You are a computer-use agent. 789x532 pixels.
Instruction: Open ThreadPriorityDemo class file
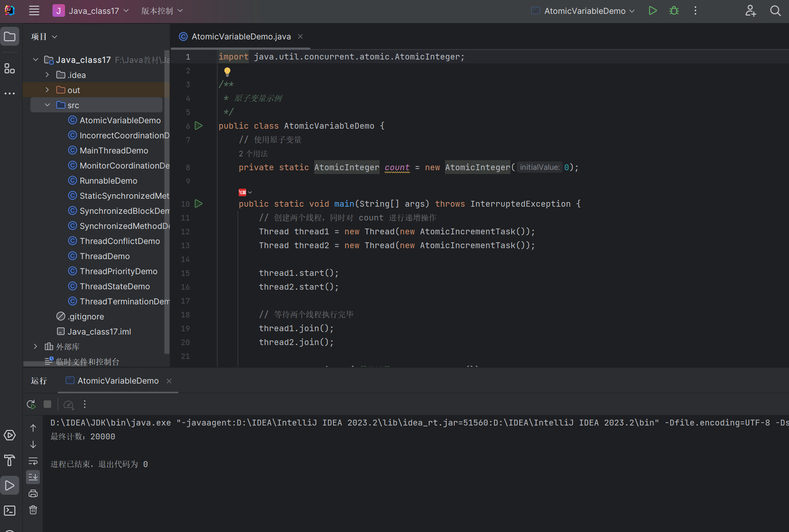113,271
